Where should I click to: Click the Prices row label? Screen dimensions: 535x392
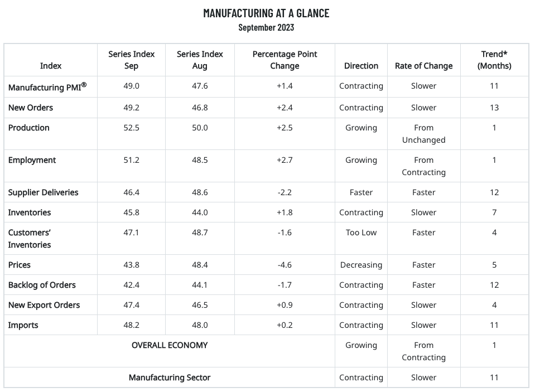pos(20,265)
